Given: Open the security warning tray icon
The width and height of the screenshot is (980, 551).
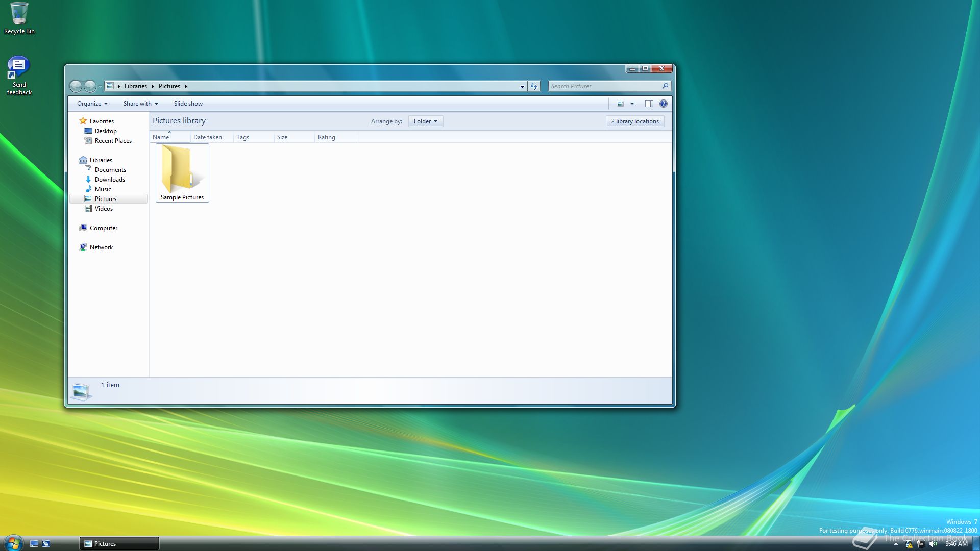Looking at the screenshot, I should (x=909, y=544).
